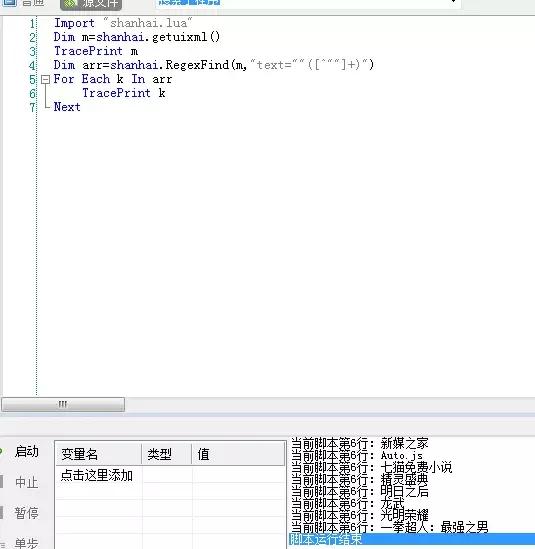535x549 pixels.
Task: Select the output line 精灵盛典
Action: click(x=360, y=479)
